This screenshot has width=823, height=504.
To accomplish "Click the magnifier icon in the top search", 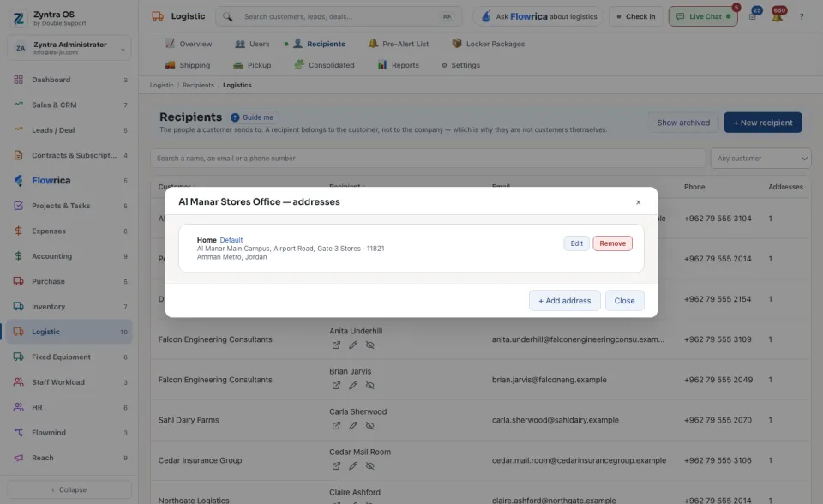I will point(227,17).
